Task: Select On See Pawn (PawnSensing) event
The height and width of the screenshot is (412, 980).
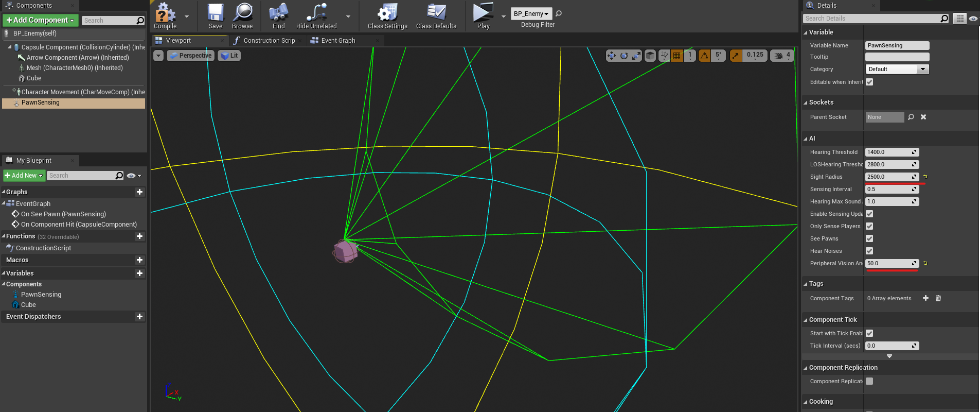Action: tap(63, 214)
